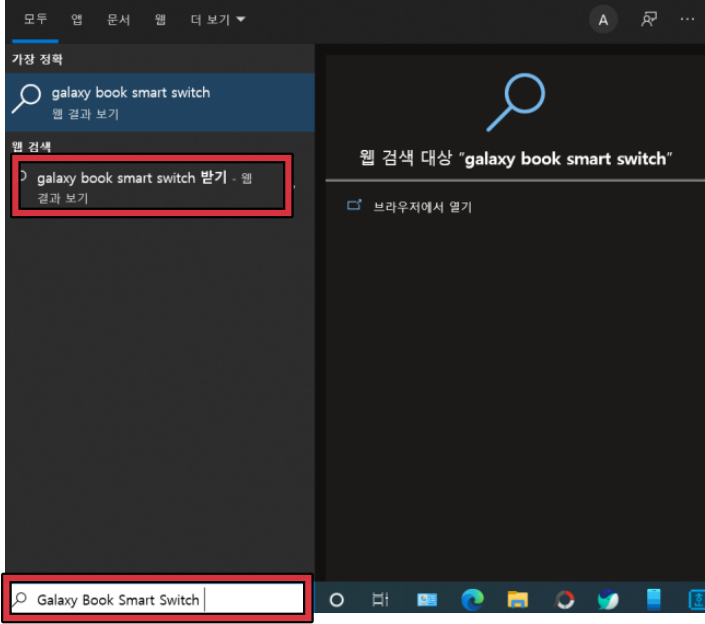Screen dimensions: 705x624
Task: Launch the Whale browser from the taskbar
Action: pyautogui.click(x=608, y=599)
